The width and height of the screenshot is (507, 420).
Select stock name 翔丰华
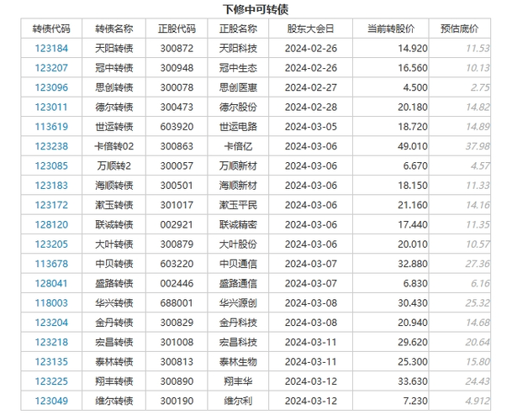pyautogui.click(x=238, y=381)
